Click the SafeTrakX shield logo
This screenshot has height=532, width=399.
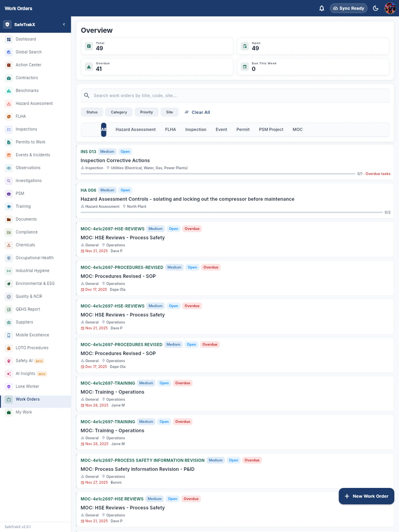point(8,25)
